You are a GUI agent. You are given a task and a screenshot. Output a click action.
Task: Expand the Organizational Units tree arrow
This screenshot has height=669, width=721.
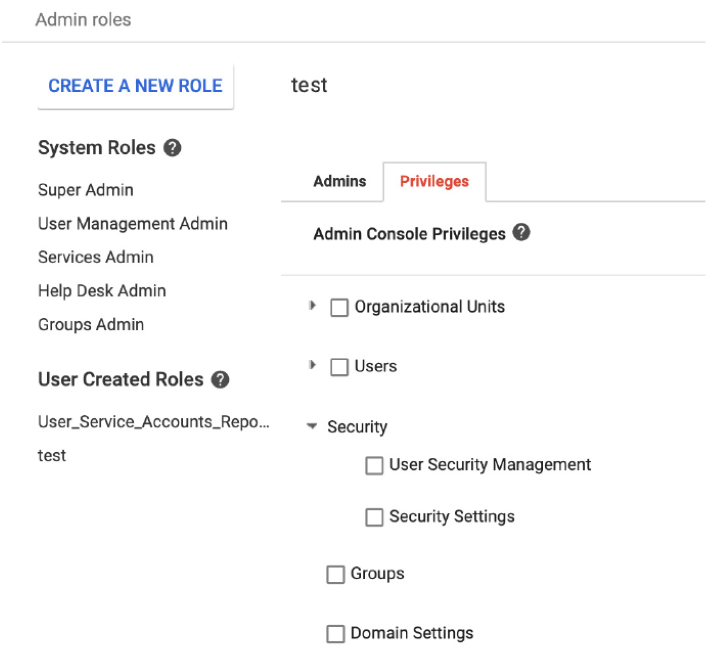tap(313, 307)
